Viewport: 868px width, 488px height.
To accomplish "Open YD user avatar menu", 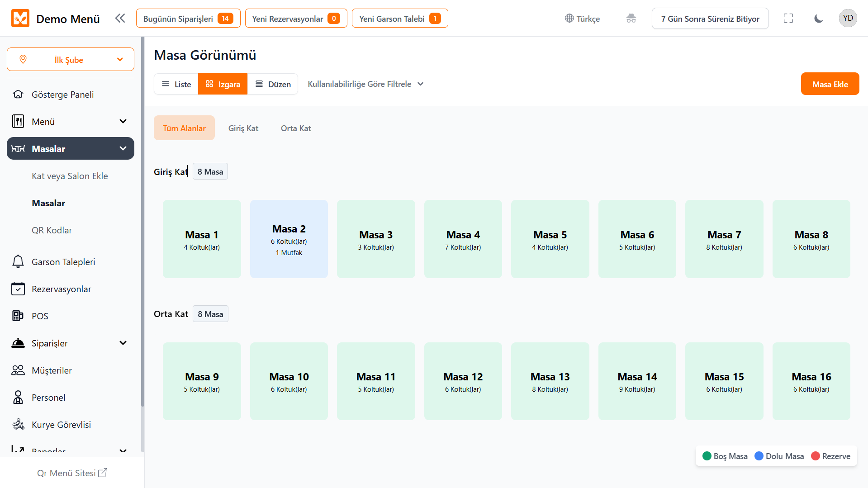I will tap(848, 19).
